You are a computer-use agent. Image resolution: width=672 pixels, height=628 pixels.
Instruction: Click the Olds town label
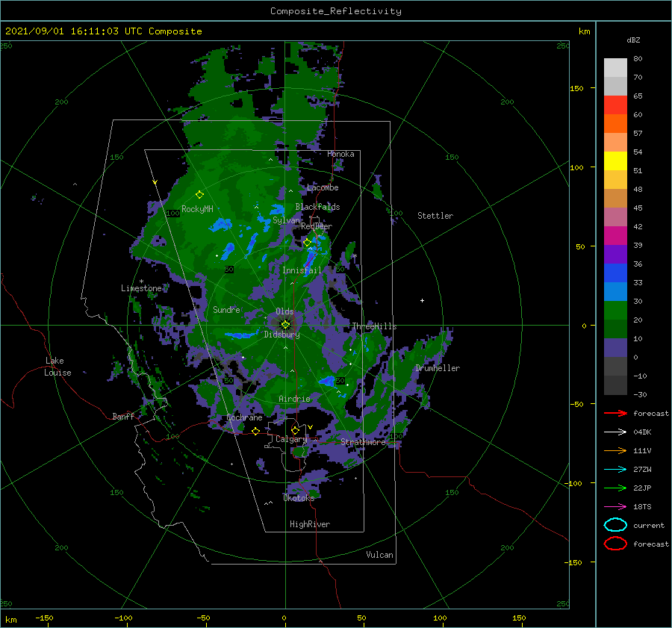click(284, 311)
